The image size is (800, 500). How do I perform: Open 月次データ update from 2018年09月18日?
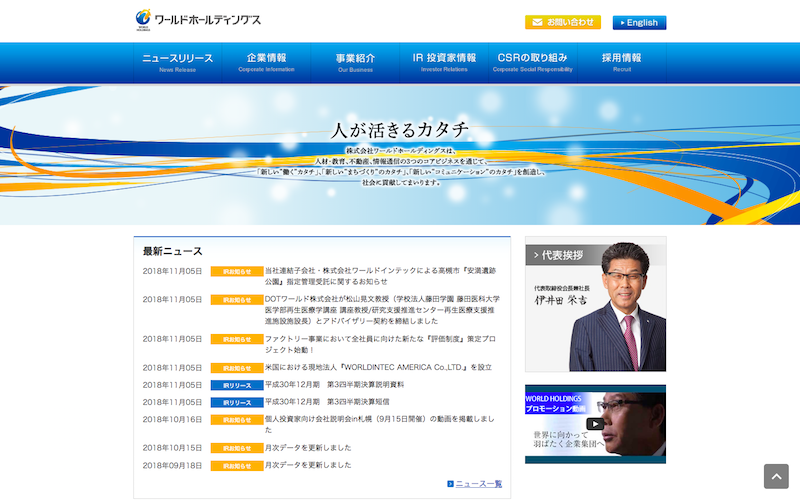[x=308, y=465]
